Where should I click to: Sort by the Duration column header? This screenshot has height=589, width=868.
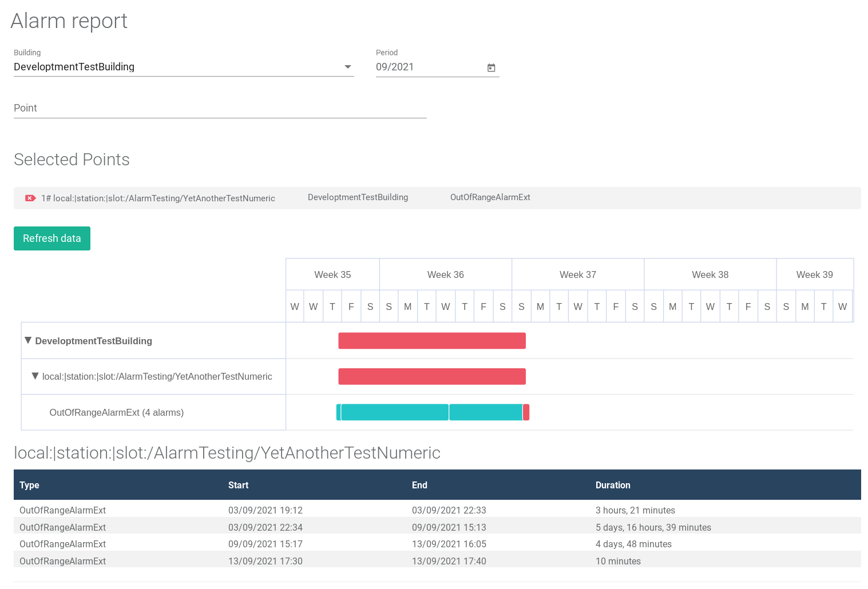tap(613, 485)
